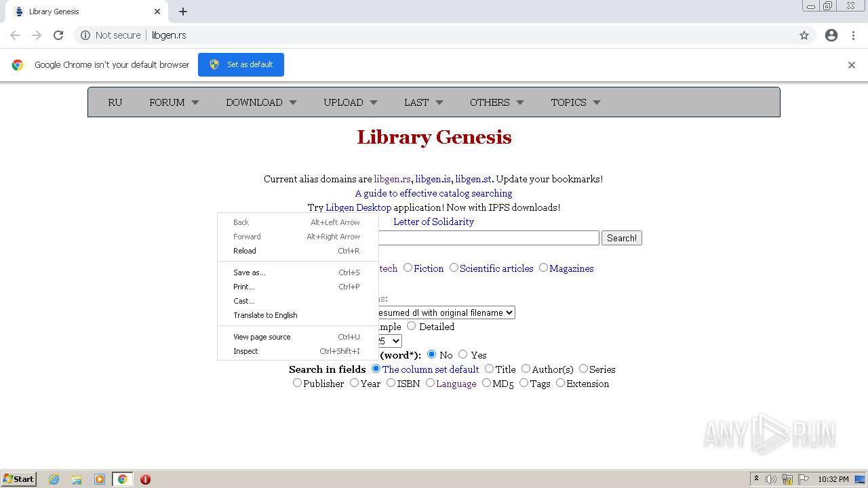Select Author(s) search field radio
This screenshot has width=868, height=488.
point(526,369)
